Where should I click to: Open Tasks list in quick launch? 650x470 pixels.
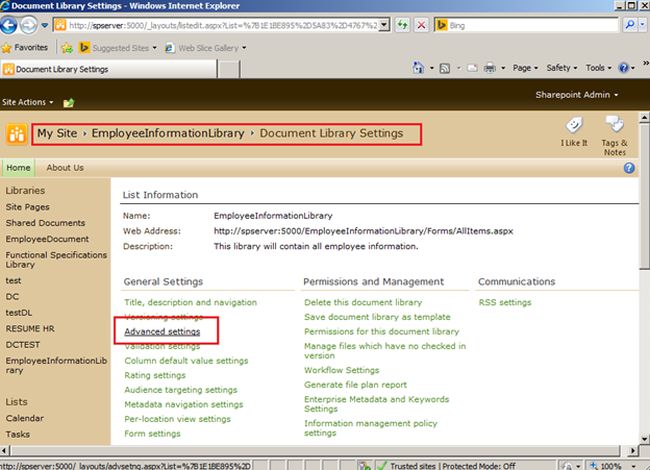tap(18, 434)
